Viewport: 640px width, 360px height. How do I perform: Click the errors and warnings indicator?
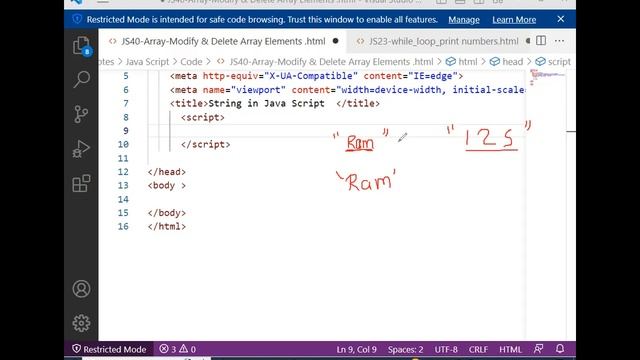(178, 349)
